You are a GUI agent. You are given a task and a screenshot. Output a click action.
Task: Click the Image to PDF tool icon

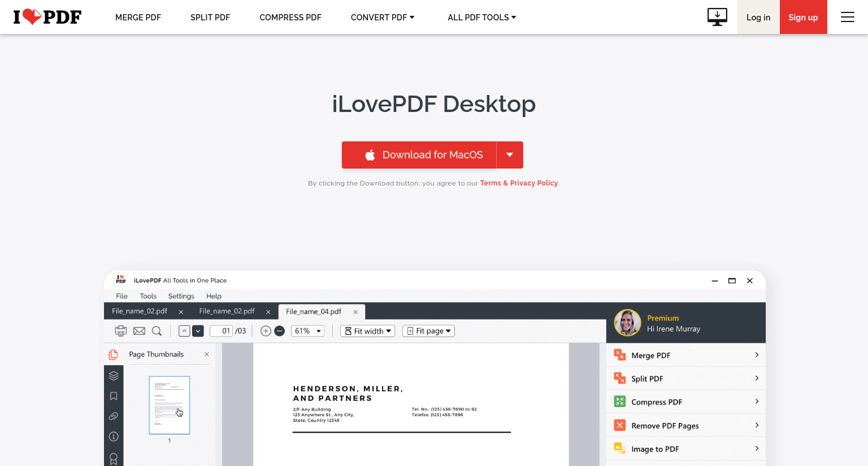(620, 448)
